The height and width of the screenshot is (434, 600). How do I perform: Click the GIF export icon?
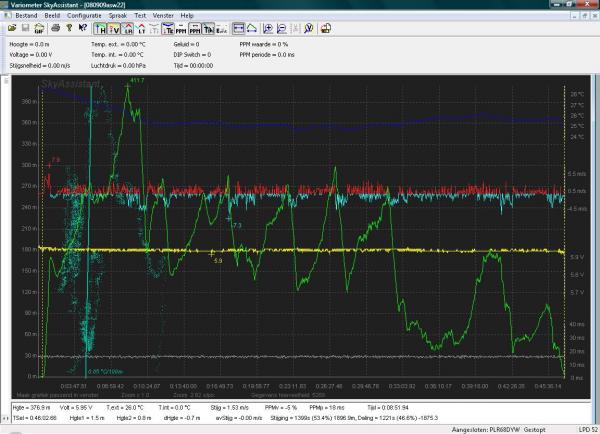point(39,28)
